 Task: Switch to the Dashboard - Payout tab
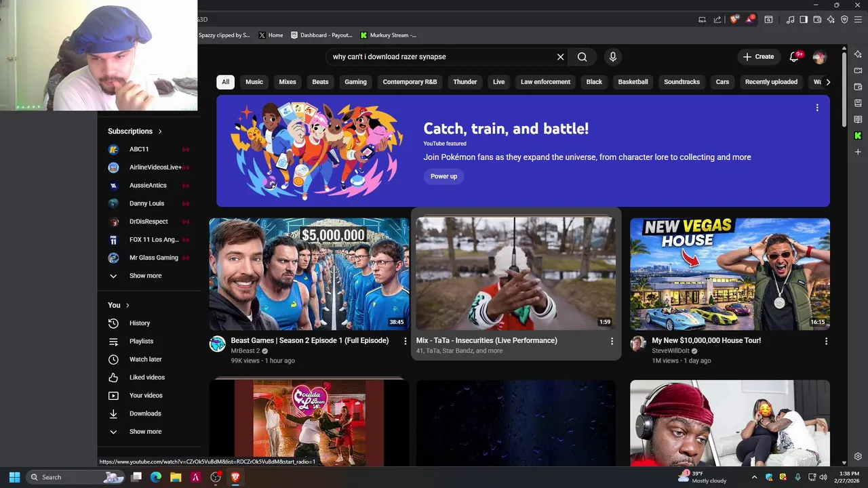(x=321, y=35)
